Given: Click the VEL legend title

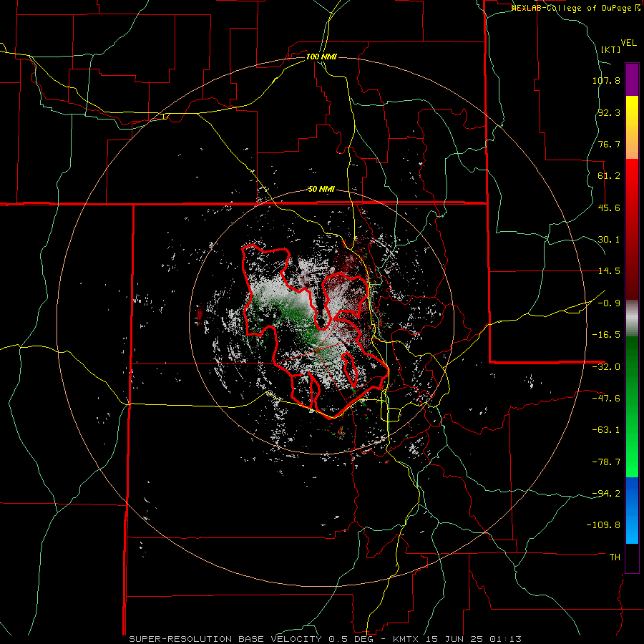Looking at the screenshot, I should (628, 43).
